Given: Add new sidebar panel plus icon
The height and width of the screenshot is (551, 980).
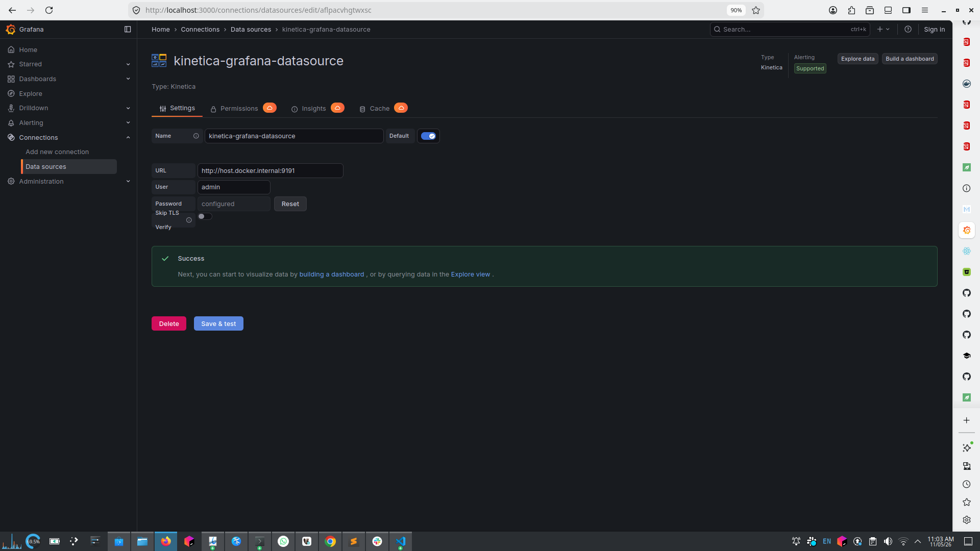Looking at the screenshot, I should (x=967, y=420).
